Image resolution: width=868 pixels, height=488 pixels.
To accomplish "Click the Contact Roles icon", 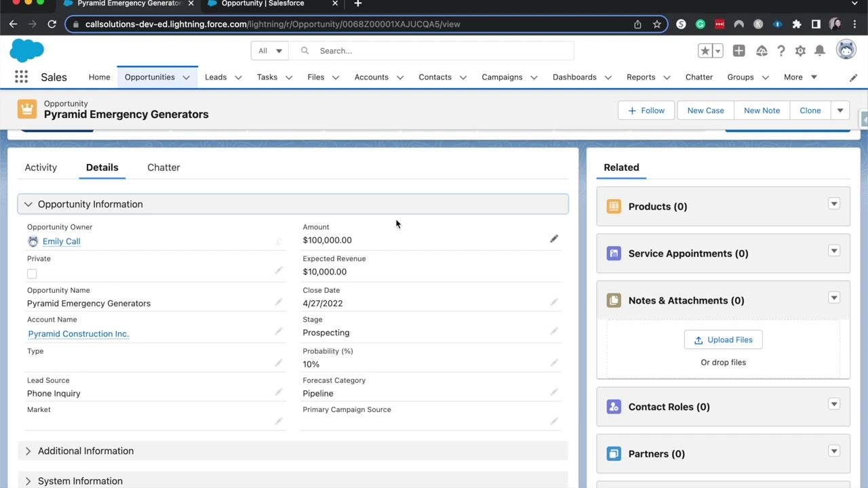I will click(614, 407).
